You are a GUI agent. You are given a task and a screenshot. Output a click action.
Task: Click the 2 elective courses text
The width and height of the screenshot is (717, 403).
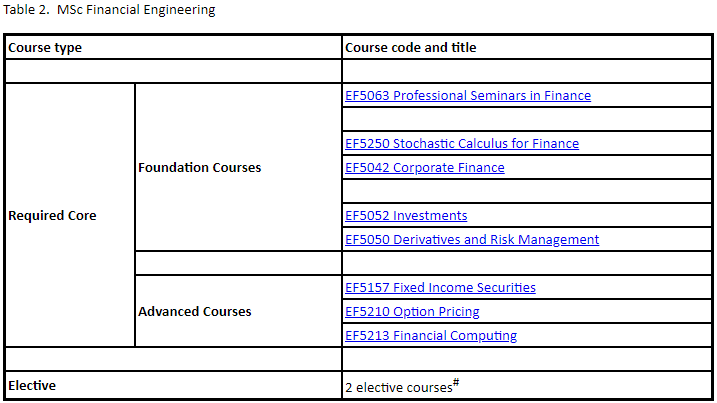pyautogui.click(x=399, y=388)
